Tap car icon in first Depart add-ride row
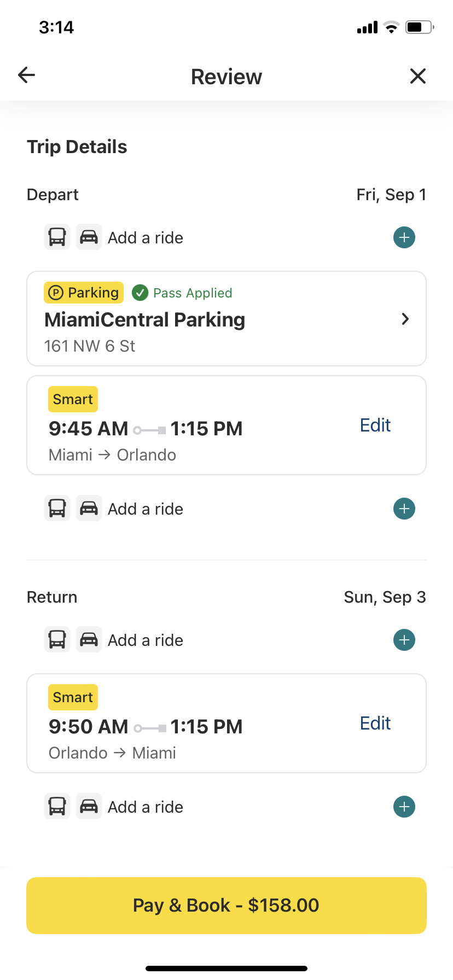 point(89,237)
